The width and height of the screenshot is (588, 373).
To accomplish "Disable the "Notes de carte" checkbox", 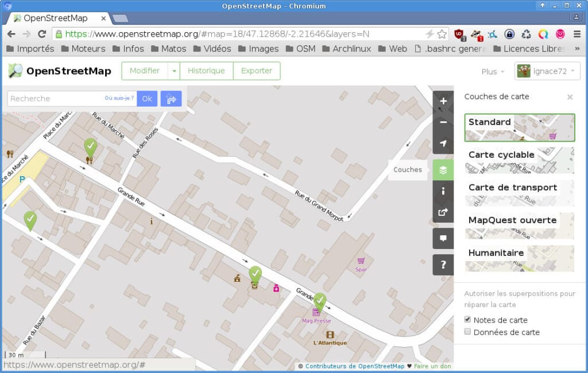I will [467, 319].
